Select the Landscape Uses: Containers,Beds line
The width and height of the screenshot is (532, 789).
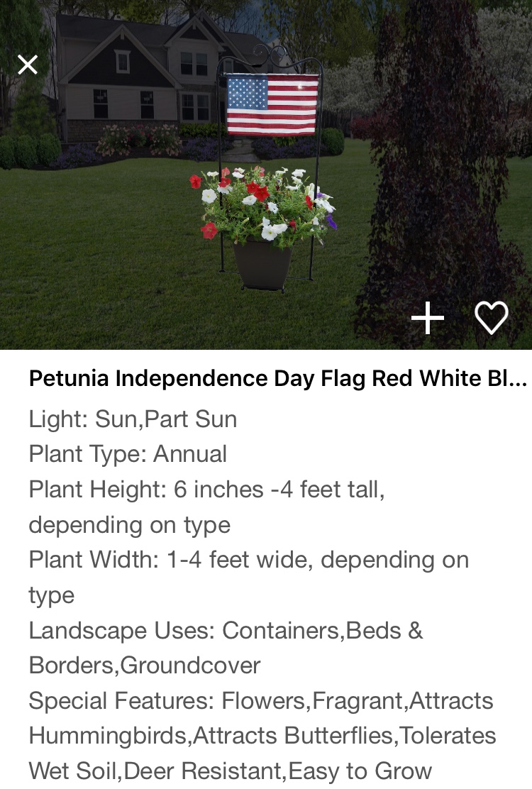click(226, 631)
